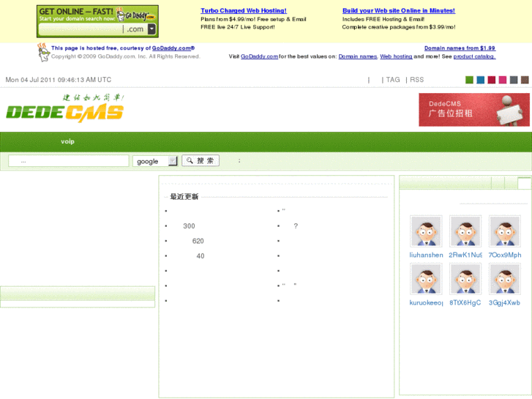The height and width of the screenshot is (399, 532).
Task: Select the last white tab in right panel
Action: (x=525, y=183)
